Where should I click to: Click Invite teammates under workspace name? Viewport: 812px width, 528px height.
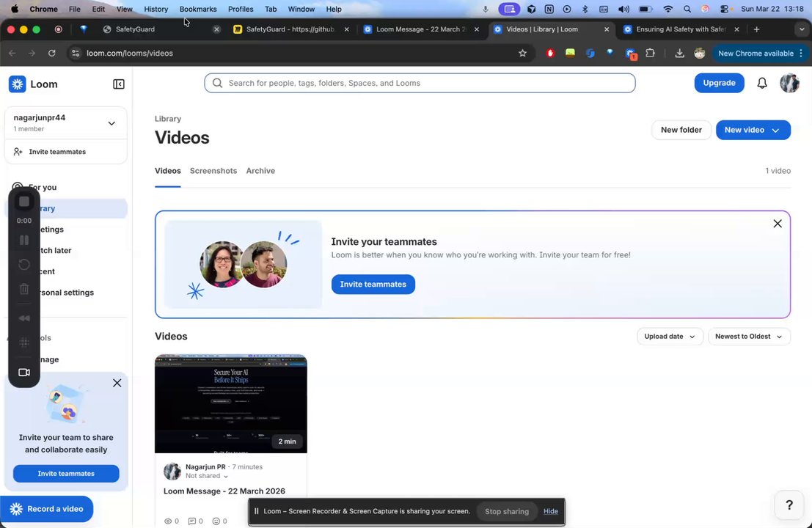[57, 152]
